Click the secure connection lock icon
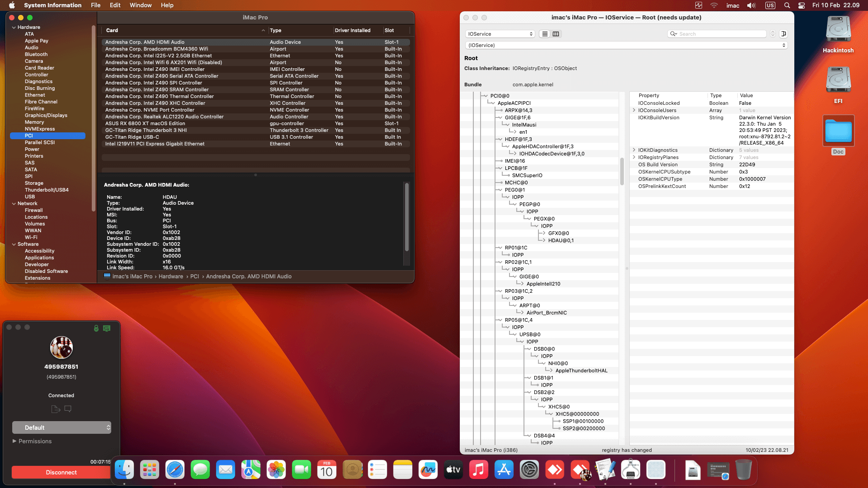Viewport: 868px width, 488px height. point(96,329)
